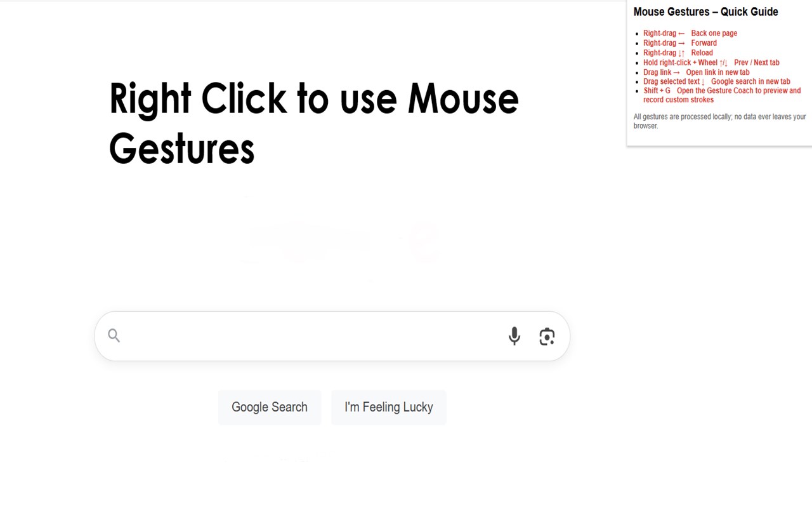Click the Right-drag Reload guide entry
This screenshot has width=812, height=508.
678,53
